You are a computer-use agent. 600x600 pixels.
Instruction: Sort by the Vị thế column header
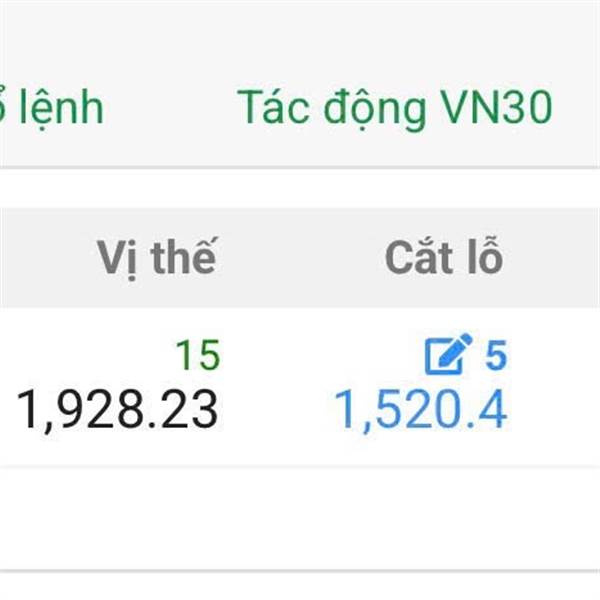157,257
